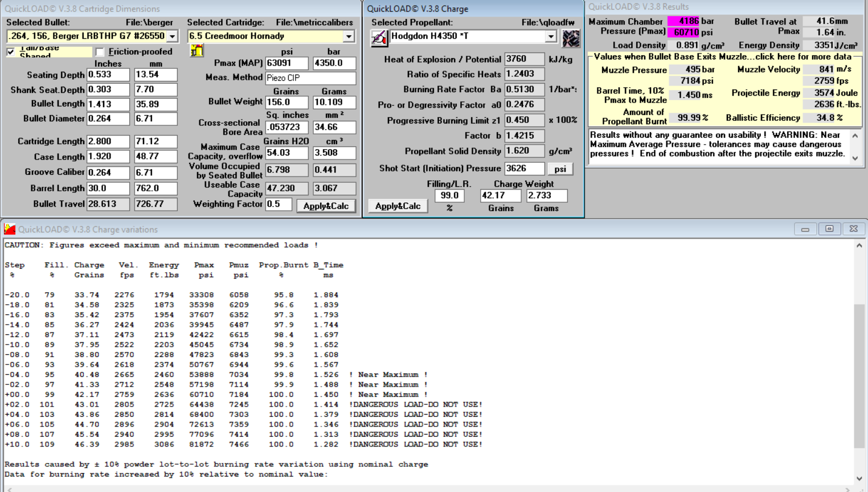The height and width of the screenshot is (492, 868).
Task: Click the Maximum Case Capacity grains H2O field
Action: pyautogui.click(x=287, y=153)
